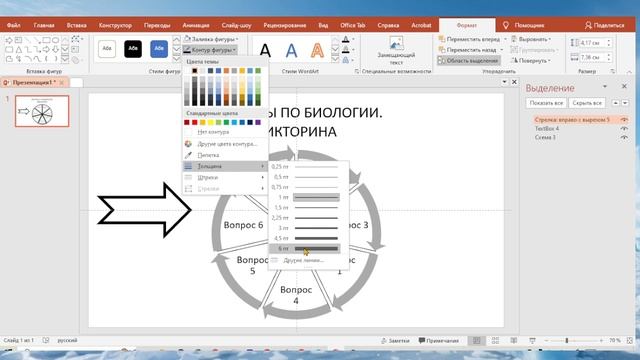Open Shape Fill (Заливка фигуры) dropdown
The image size is (640, 360).
coord(211,39)
